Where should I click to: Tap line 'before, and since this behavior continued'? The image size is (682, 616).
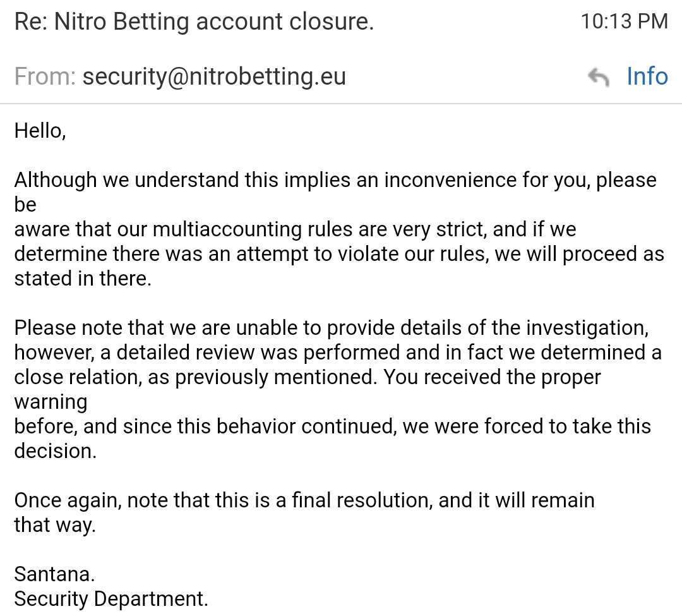point(332,426)
